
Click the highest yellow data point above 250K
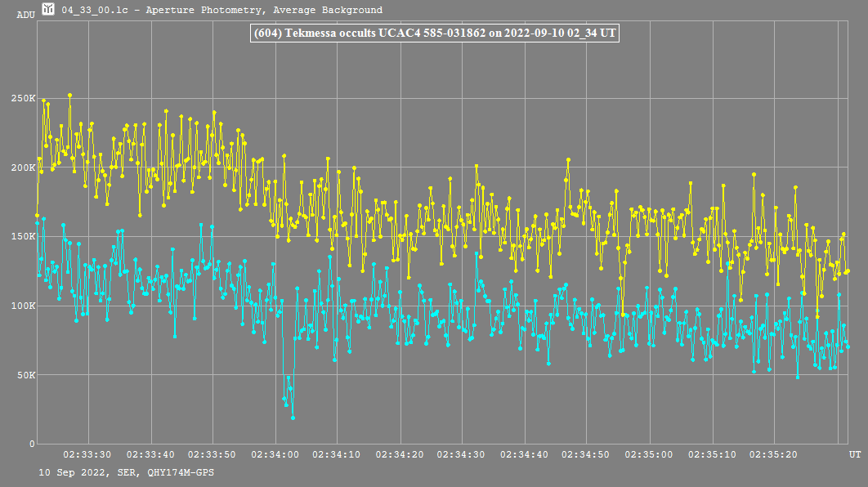(x=70, y=95)
